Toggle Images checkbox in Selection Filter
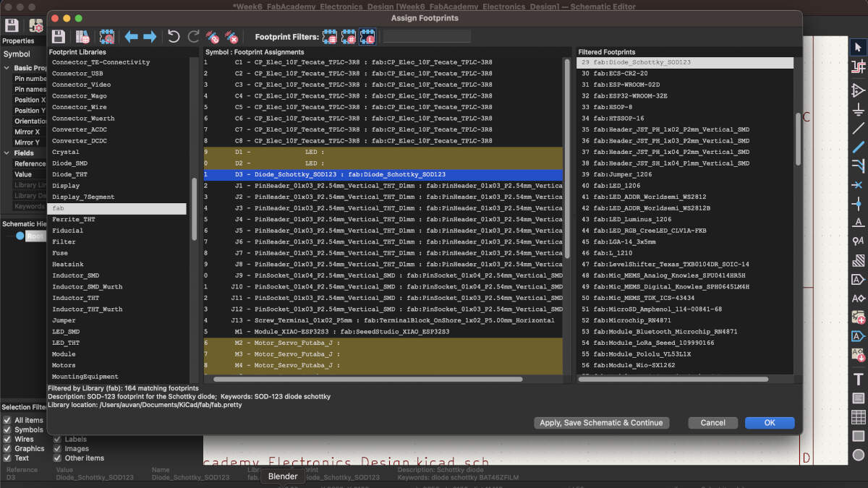The height and width of the screenshot is (488, 868). [57, 448]
